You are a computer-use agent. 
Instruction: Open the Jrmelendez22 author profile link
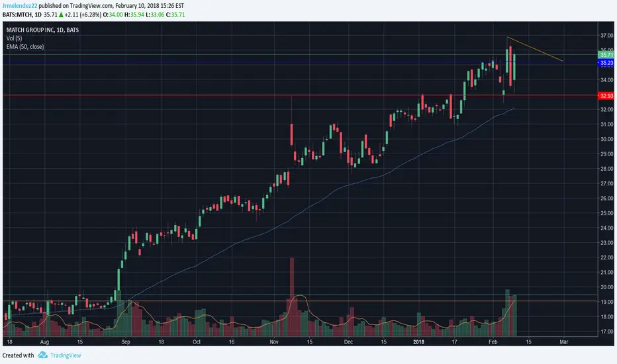click(20, 6)
